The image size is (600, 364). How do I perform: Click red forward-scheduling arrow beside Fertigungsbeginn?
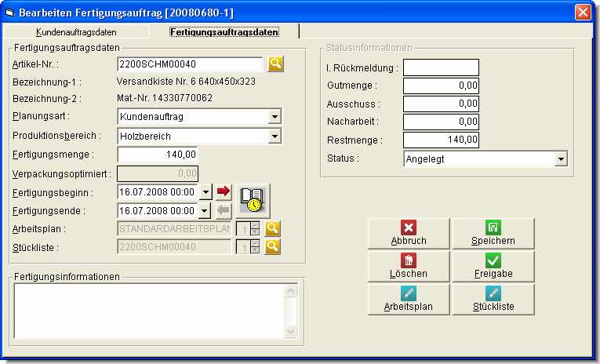pos(224,191)
